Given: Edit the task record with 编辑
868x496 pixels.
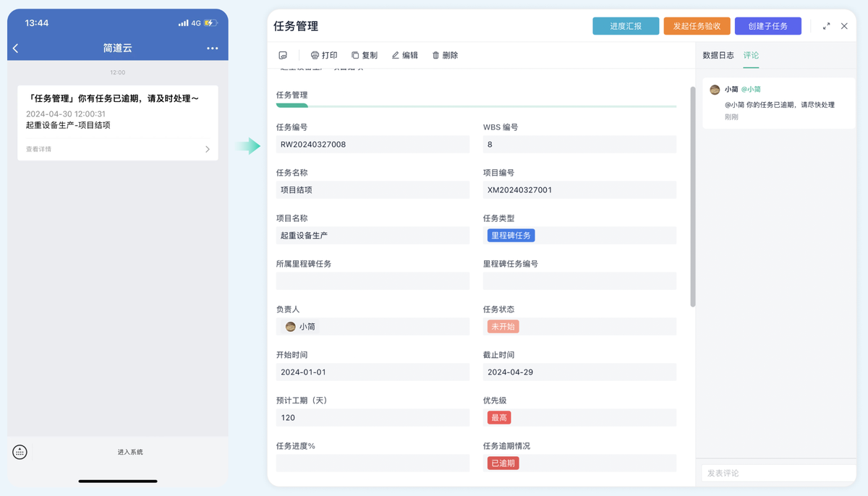Looking at the screenshot, I should (405, 55).
